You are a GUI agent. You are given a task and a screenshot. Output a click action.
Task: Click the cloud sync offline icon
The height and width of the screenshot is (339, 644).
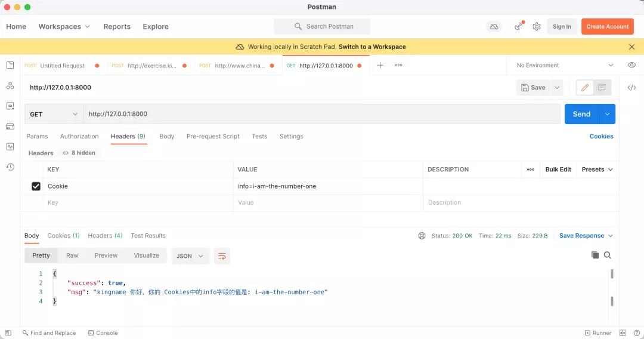[x=494, y=27]
